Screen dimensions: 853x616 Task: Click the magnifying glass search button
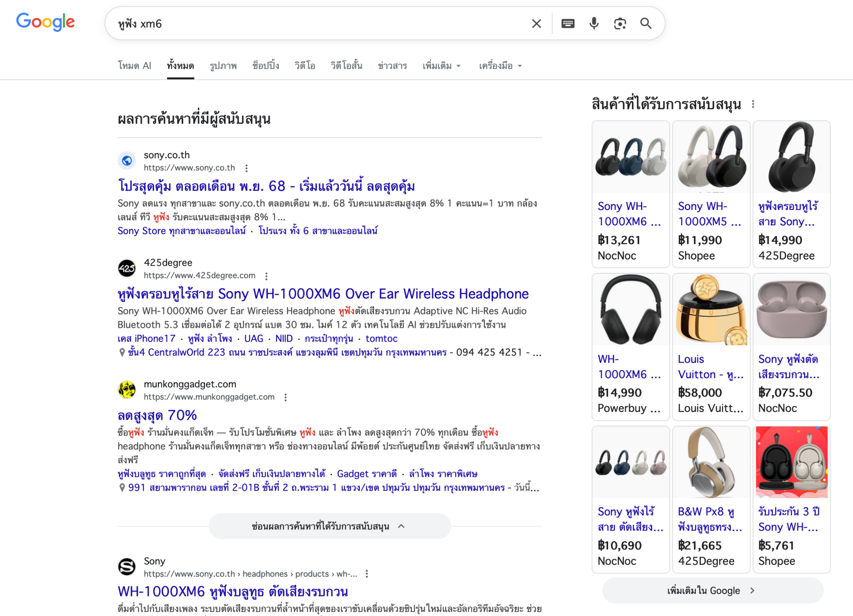[646, 24]
